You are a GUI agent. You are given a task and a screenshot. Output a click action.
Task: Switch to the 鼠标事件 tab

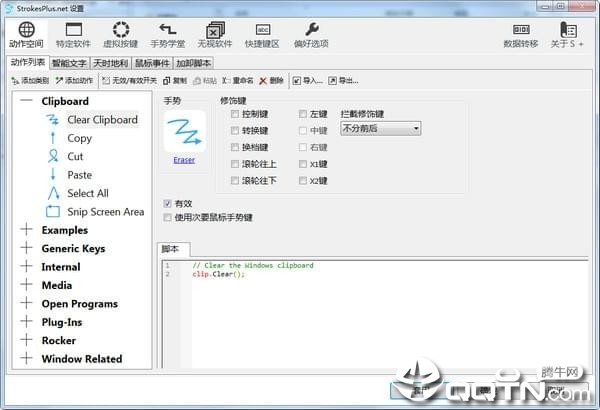[x=152, y=63]
